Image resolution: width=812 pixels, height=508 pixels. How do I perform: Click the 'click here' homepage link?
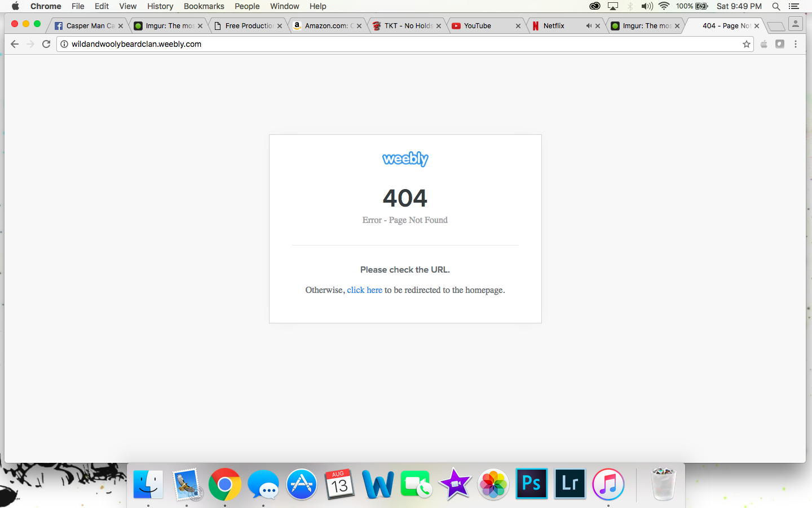click(x=364, y=290)
